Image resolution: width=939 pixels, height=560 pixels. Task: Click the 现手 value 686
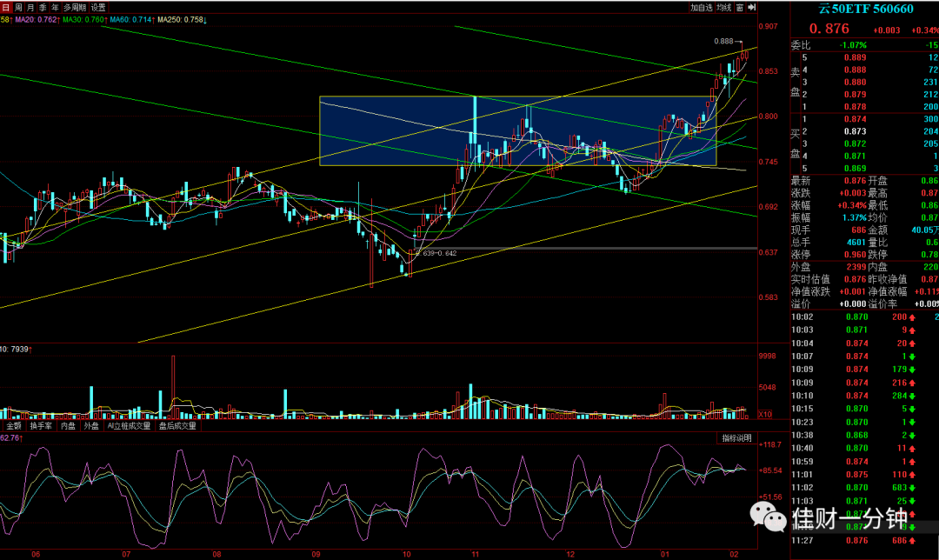pyautogui.click(x=859, y=230)
